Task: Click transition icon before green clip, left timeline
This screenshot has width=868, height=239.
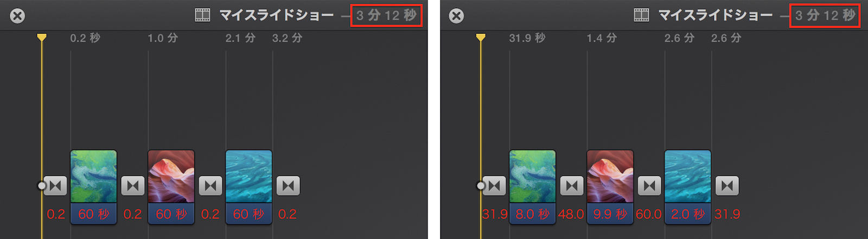Action: pos(55,186)
